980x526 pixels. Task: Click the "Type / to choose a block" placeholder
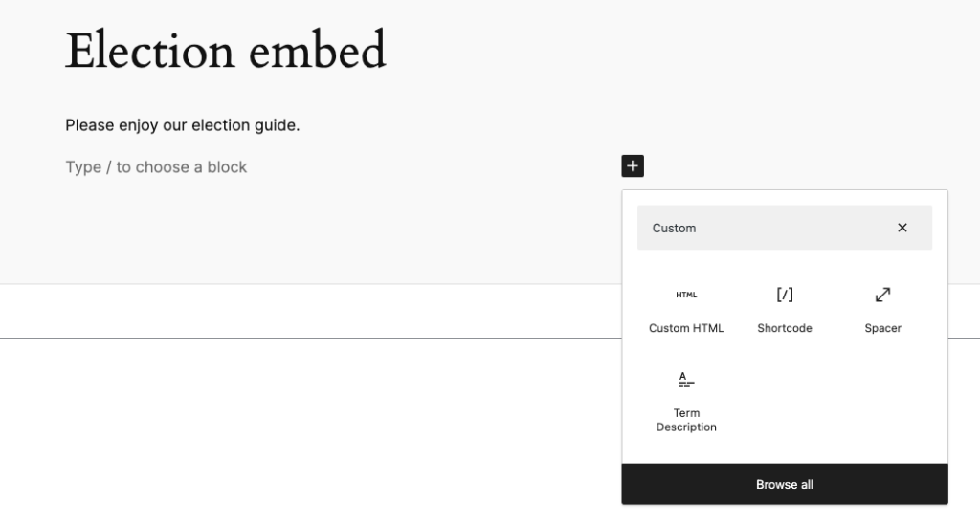[156, 167]
